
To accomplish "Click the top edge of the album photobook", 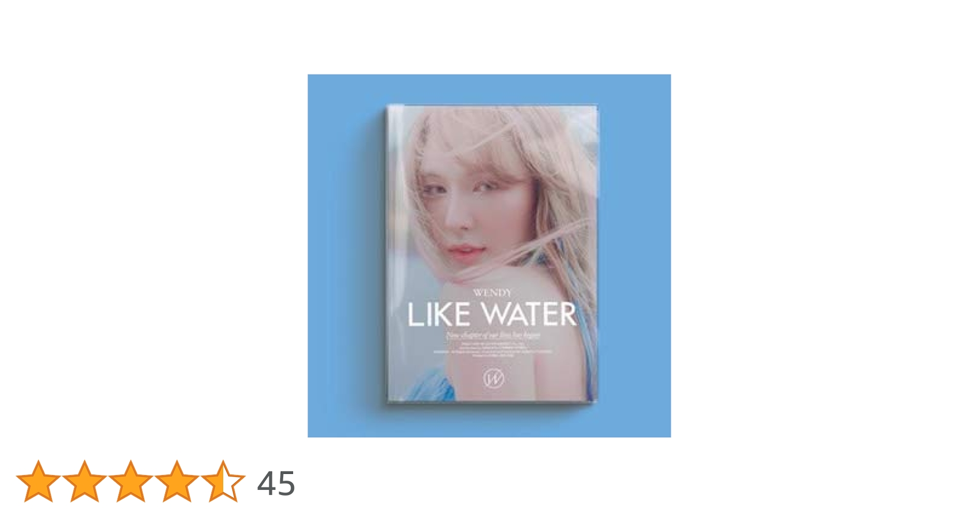I will coord(493,107).
